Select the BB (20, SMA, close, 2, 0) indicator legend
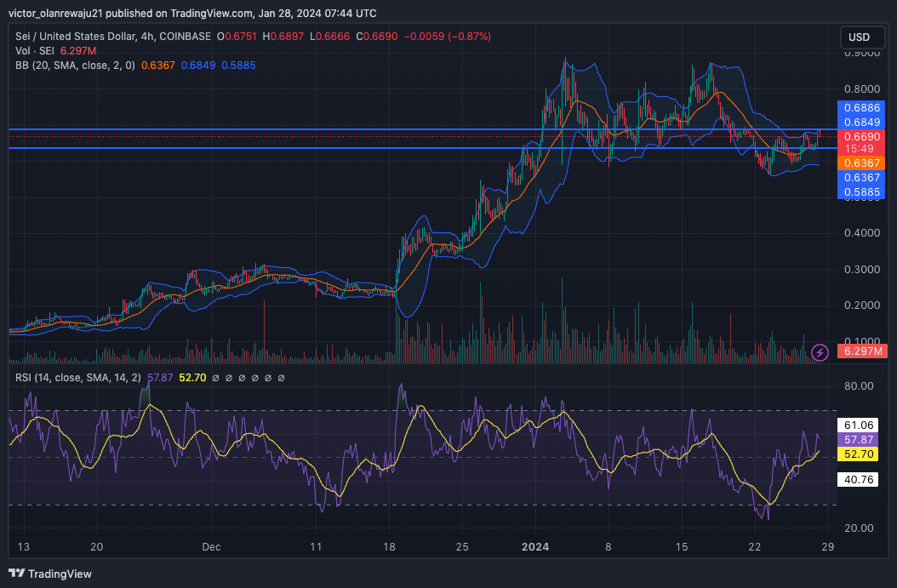Viewport: 897px width, 588px height. click(x=76, y=66)
